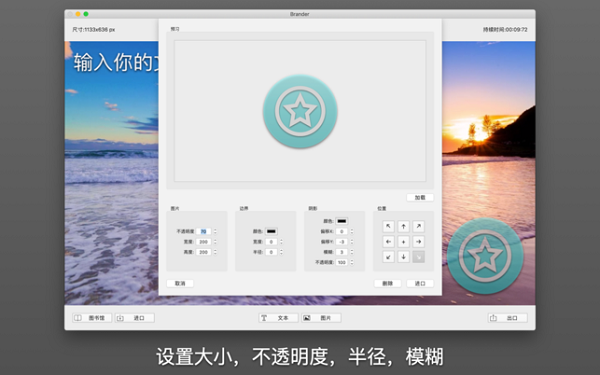The width and height of the screenshot is (600, 375).
Task: Click the Brander window title
Action: 300,14
